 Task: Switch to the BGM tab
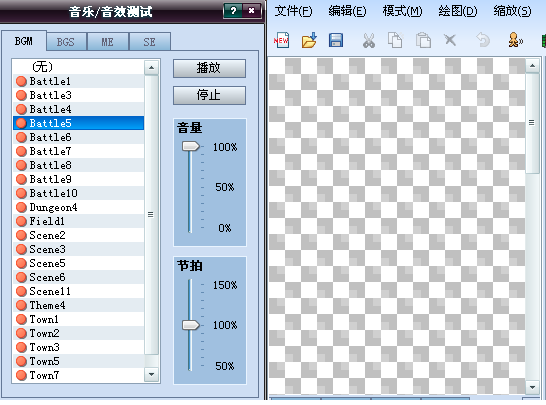(24, 41)
